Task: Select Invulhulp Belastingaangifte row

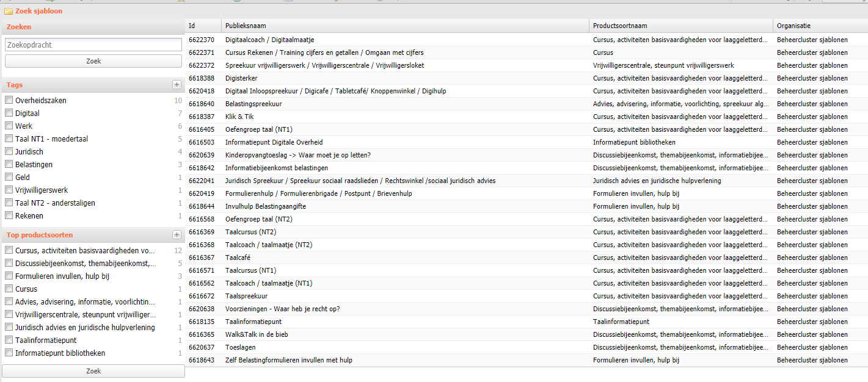Action: pyautogui.click(x=527, y=206)
